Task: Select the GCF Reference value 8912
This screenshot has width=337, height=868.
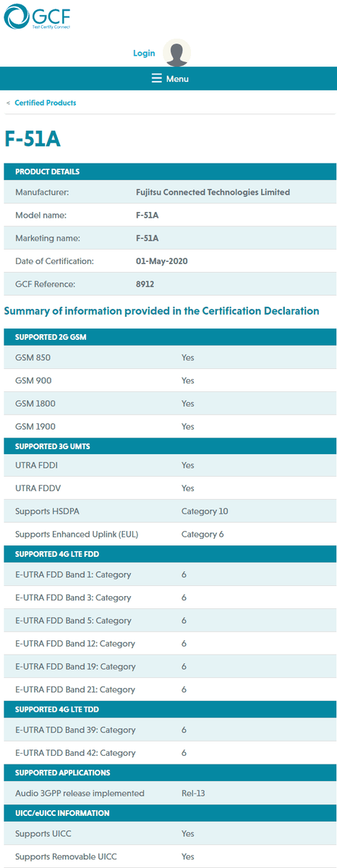Action: click(145, 284)
